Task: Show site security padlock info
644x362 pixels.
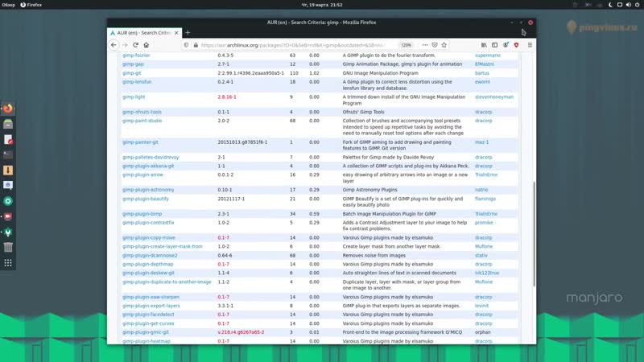Action: coord(196,45)
